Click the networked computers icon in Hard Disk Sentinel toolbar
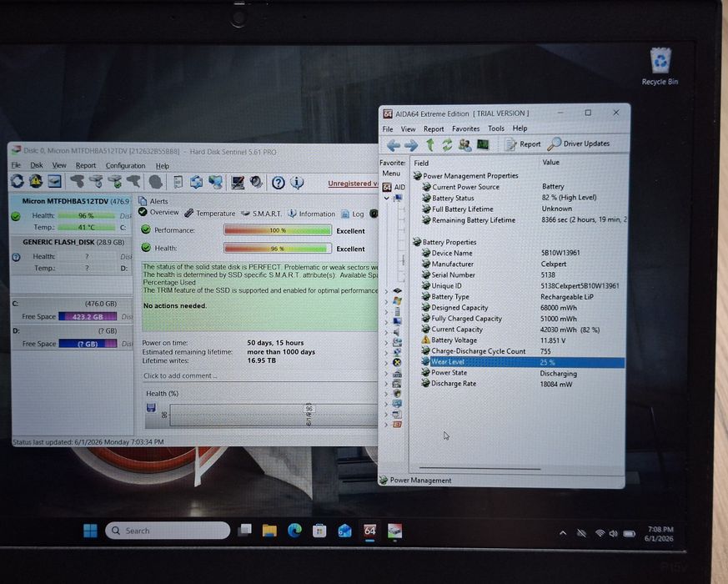The width and height of the screenshot is (728, 584). [x=215, y=182]
